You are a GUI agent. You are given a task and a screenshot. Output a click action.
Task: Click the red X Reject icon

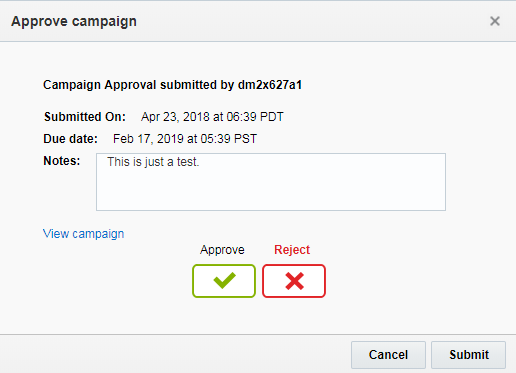294,281
